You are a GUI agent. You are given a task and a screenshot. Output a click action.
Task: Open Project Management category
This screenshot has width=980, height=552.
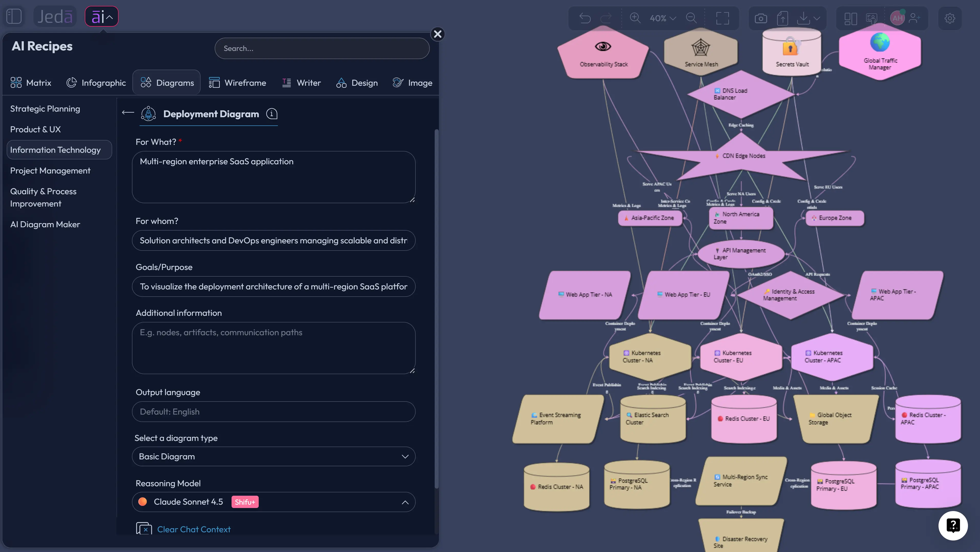(50, 171)
